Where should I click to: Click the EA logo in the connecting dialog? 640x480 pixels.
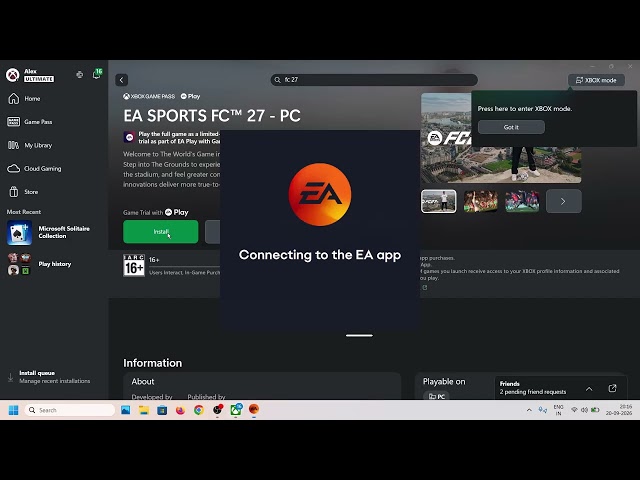[x=320, y=194]
